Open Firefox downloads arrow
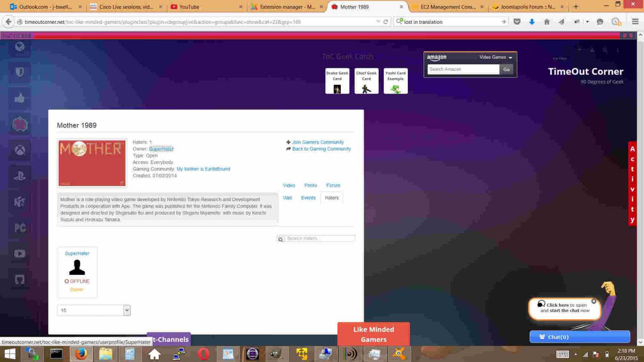 [x=532, y=21]
